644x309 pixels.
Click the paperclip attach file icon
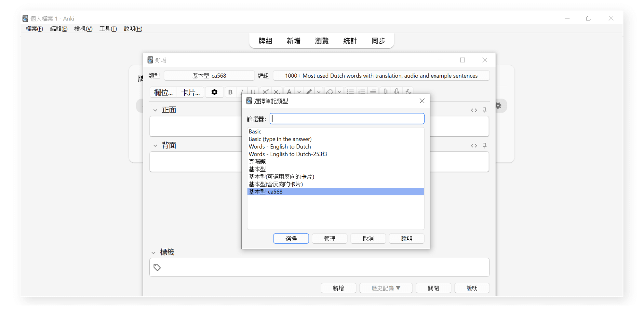coord(385,92)
